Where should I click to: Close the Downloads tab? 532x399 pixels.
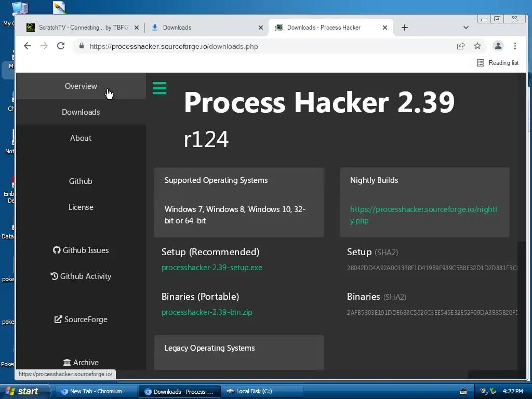[261, 28]
